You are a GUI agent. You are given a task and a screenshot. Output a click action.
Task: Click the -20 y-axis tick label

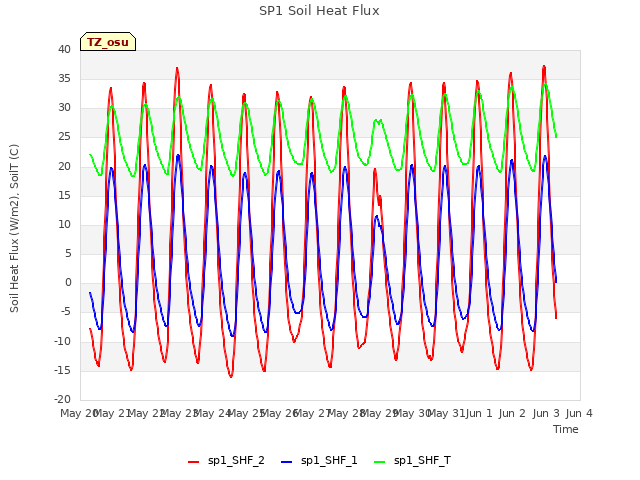[x=62, y=399]
